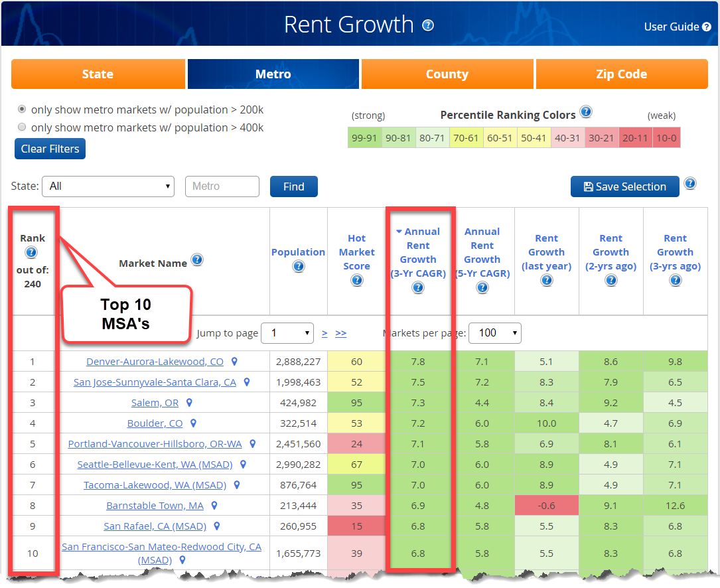The width and height of the screenshot is (720, 588).
Task: Open the User Guide help icon
Action: (707, 27)
